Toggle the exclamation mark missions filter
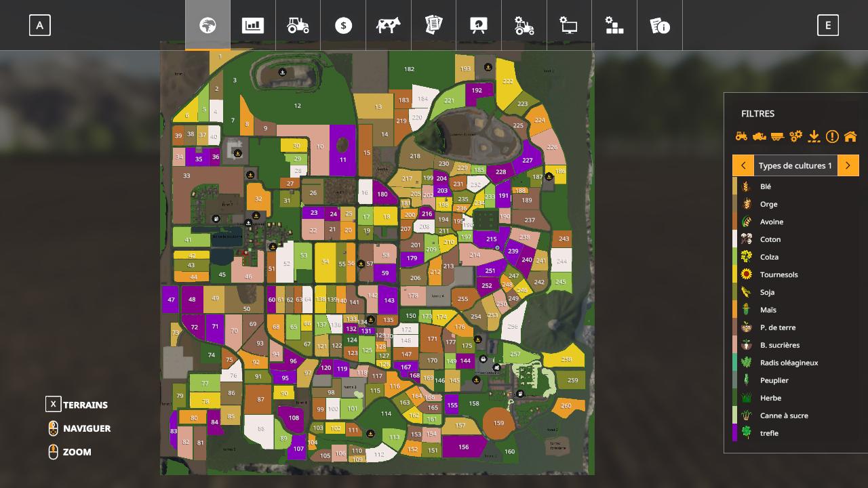This screenshot has height=488, width=868. pyautogui.click(x=832, y=136)
